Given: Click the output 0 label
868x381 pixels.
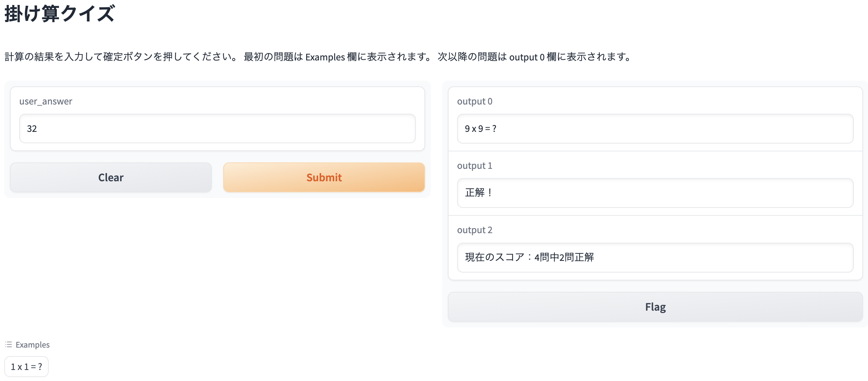Looking at the screenshot, I should [475, 101].
